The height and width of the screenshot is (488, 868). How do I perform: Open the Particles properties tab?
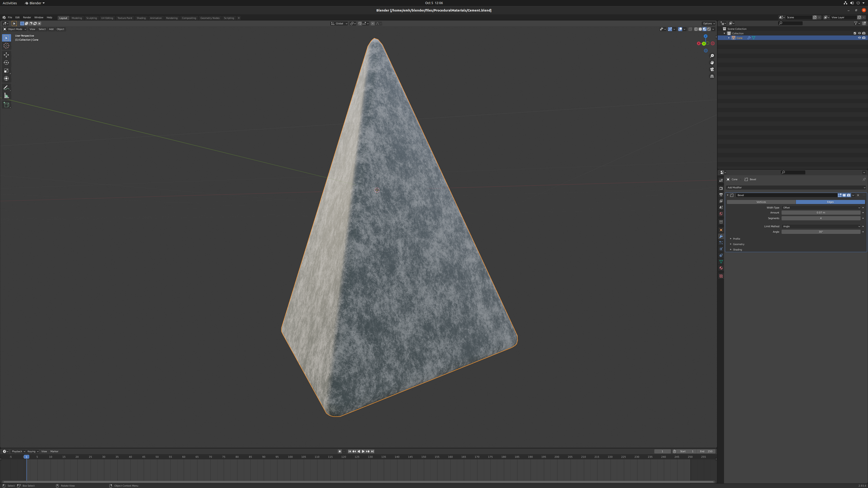721,243
